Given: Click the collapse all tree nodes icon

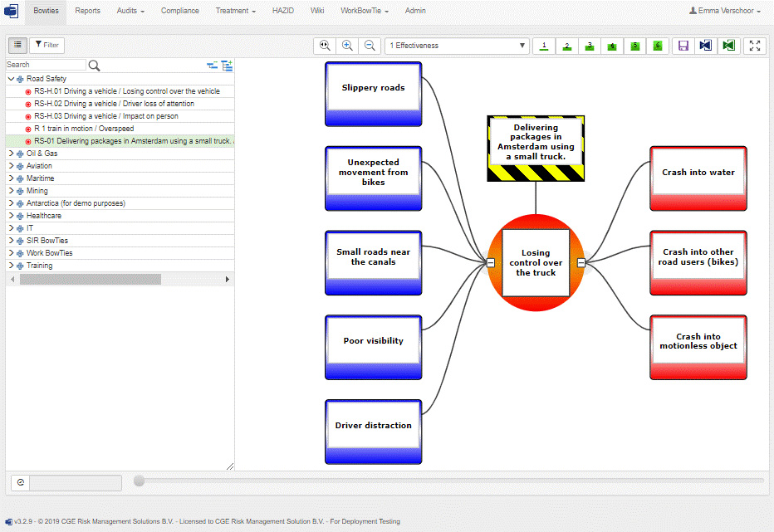Looking at the screenshot, I should point(212,65).
